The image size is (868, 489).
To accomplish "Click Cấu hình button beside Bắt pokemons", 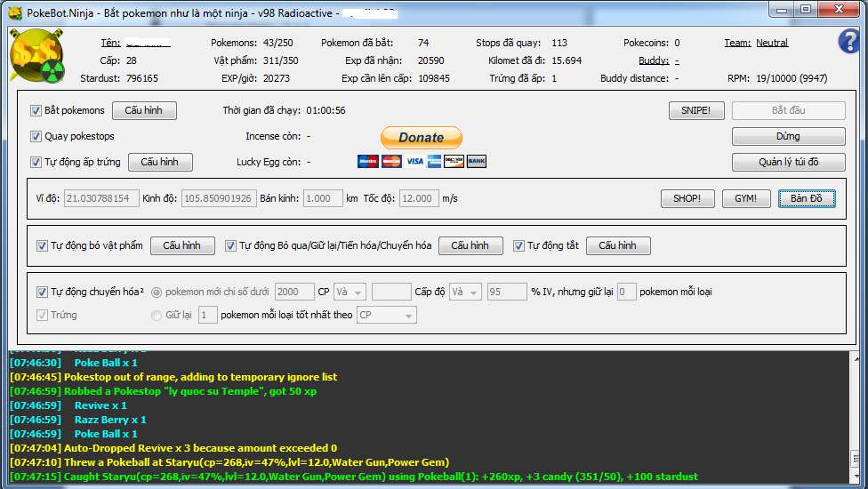I will (x=144, y=110).
